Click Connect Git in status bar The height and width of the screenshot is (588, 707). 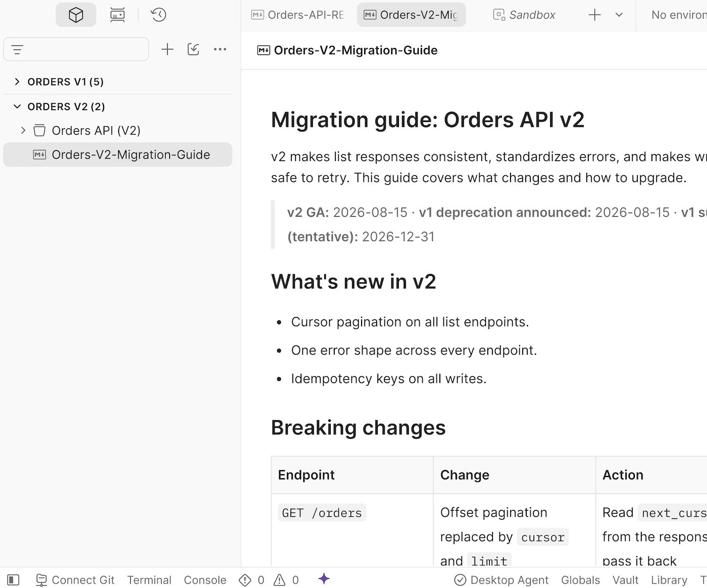(x=75, y=580)
